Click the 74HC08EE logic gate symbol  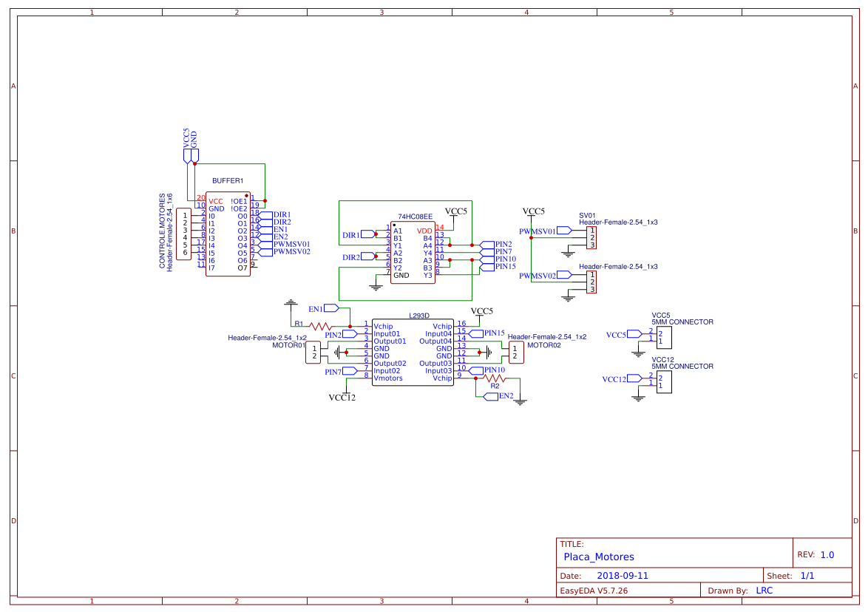[x=414, y=251]
